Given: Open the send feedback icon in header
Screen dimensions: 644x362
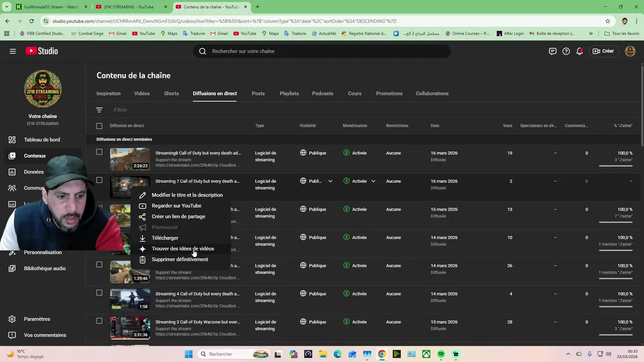Looking at the screenshot, I should tap(552, 51).
